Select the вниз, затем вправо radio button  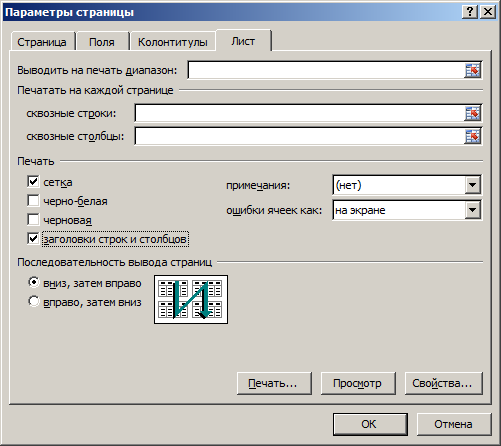click(34, 283)
